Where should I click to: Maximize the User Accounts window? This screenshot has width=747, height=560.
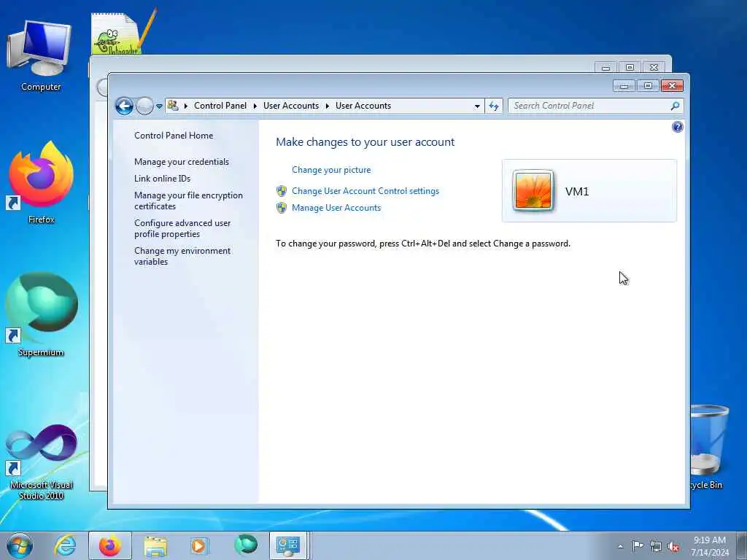(648, 86)
